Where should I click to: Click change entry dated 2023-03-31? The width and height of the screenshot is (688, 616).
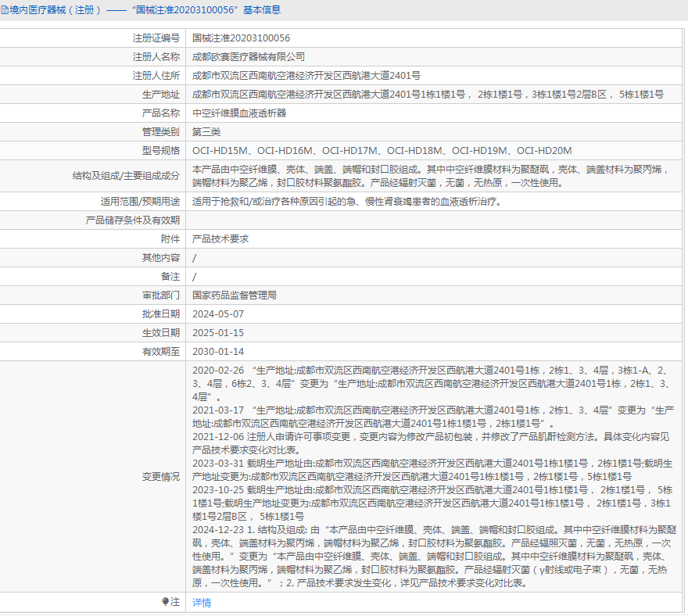click(432, 471)
